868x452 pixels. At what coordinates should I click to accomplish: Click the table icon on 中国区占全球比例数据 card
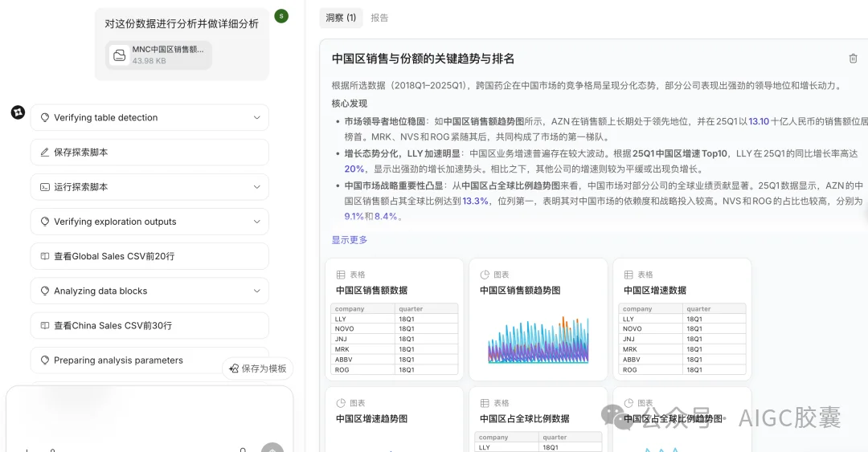pyautogui.click(x=485, y=403)
